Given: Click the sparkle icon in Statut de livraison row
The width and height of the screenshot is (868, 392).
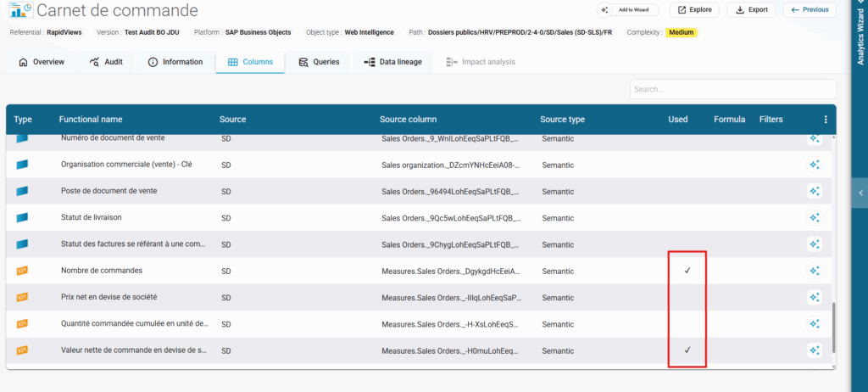Looking at the screenshot, I should tap(815, 218).
